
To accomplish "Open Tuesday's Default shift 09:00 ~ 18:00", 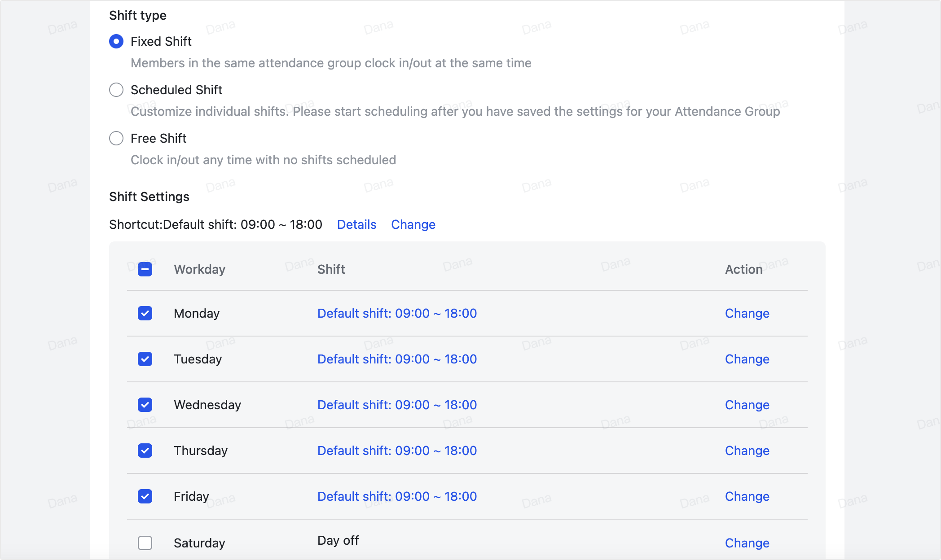I will [397, 359].
